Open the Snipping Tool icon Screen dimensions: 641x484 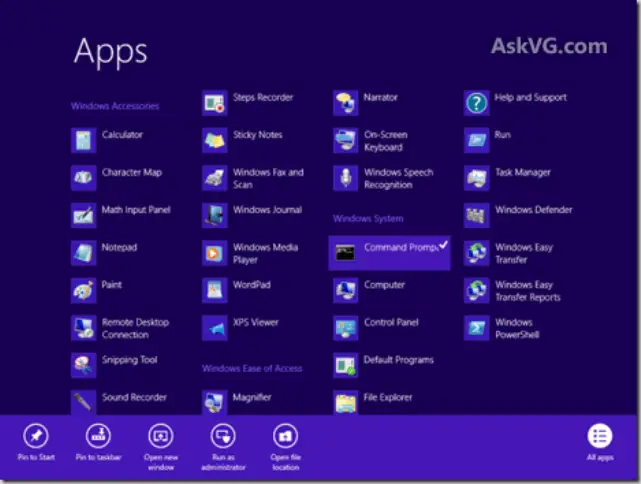tap(83, 365)
